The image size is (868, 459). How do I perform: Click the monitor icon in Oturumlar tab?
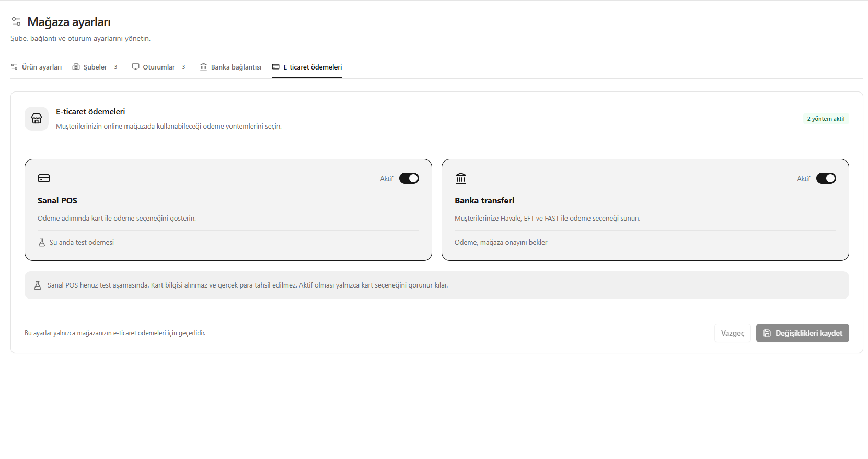pyautogui.click(x=135, y=67)
